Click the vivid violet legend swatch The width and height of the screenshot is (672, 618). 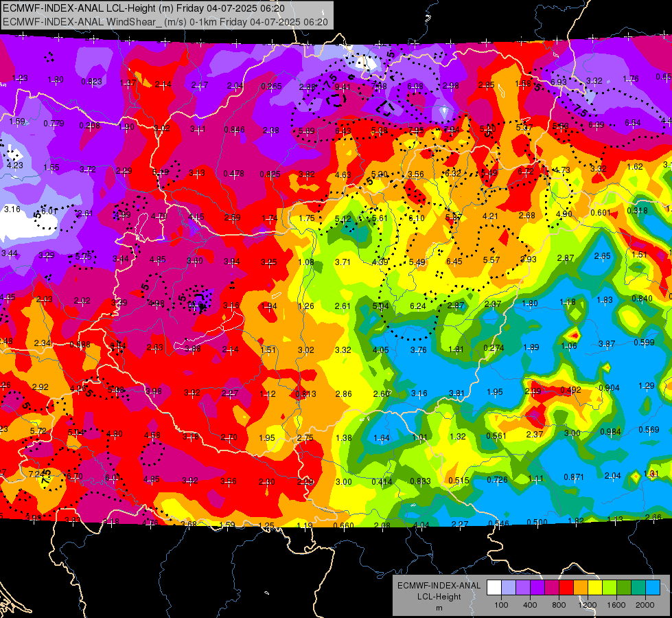click(x=537, y=588)
